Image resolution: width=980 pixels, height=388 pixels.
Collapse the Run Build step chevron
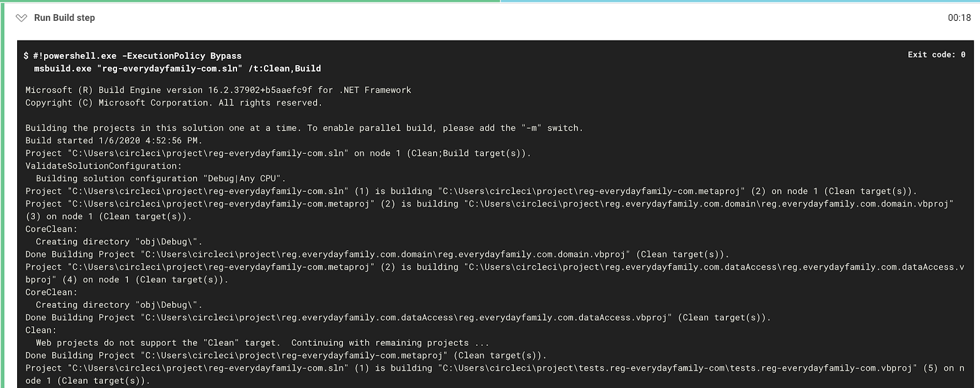point(21,18)
